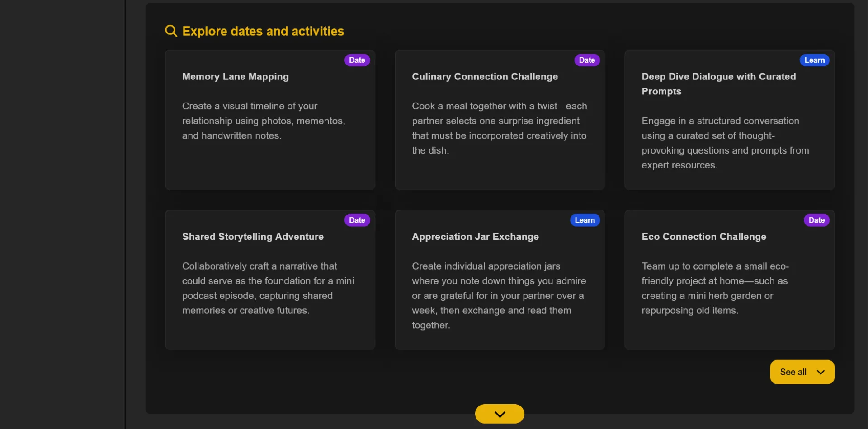The width and height of the screenshot is (868, 429).
Task: Click the Learn badge on Appreciation Jar Exchange
Action: (585, 220)
